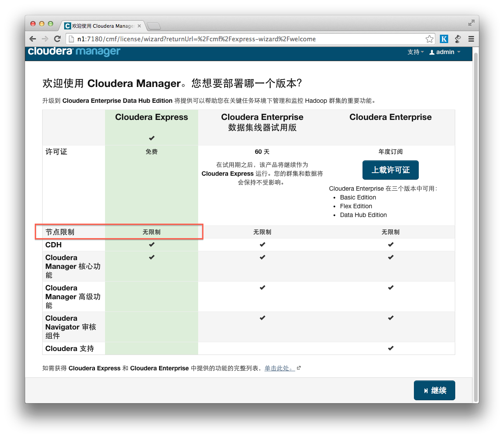
Task: Click the Cloudera 支持 checkmark for Enterprise
Action: point(390,348)
